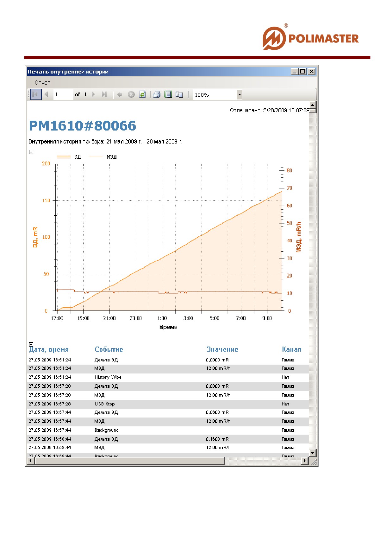Image resolution: width=392 pixels, height=555 pixels.
Task: Click the ЭД legend entry
Action: click(x=69, y=157)
